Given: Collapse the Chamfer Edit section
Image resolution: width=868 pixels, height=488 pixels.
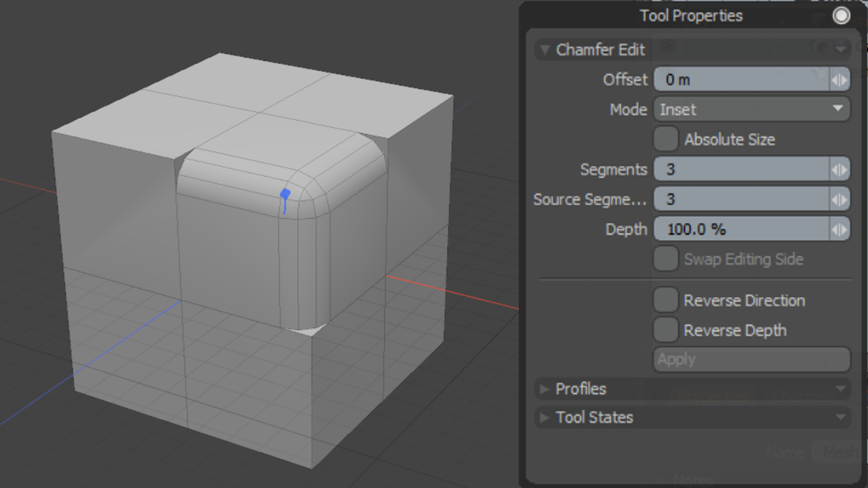Looking at the screenshot, I should 545,50.
